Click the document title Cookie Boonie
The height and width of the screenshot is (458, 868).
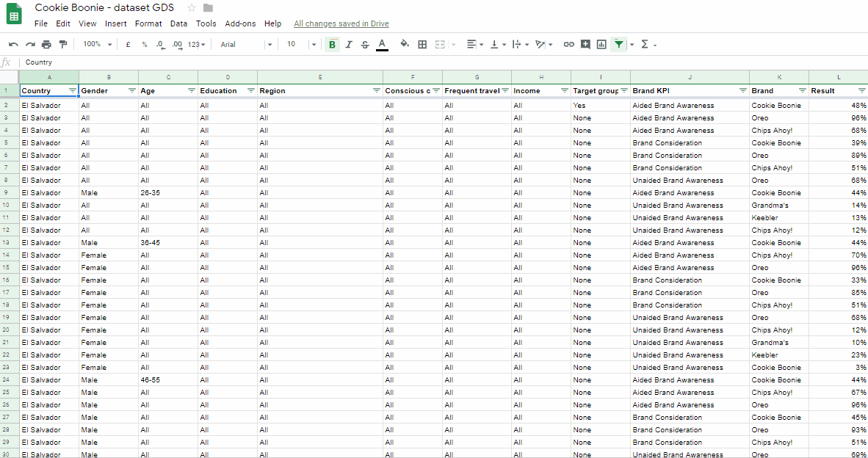(x=104, y=8)
